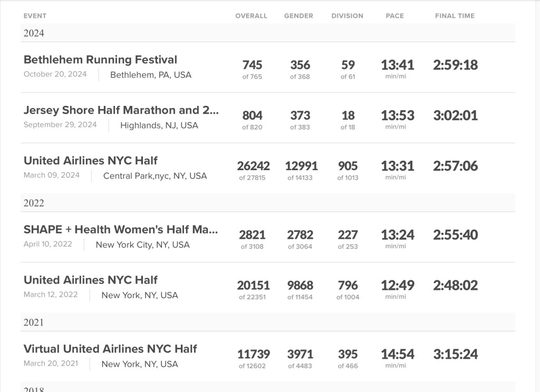The height and width of the screenshot is (392, 540).
Task: Click the 2024 year group heading
Action: [x=34, y=34]
